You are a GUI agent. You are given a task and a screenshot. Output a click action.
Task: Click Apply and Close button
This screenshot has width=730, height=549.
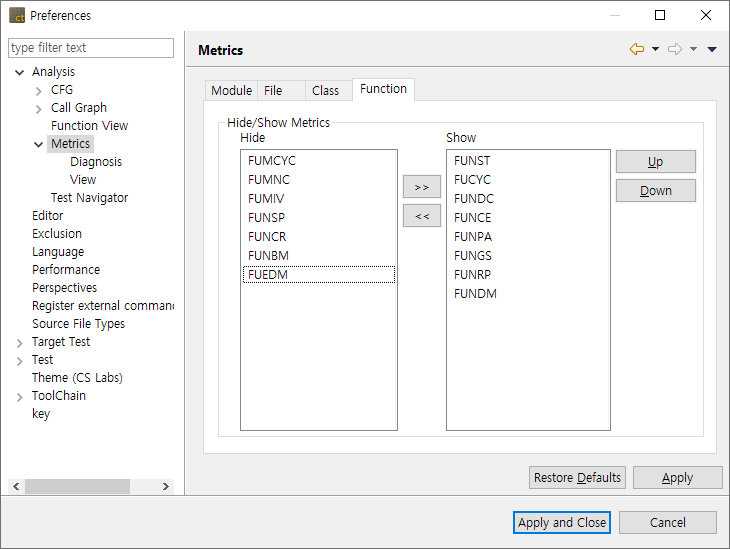pos(562,522)
